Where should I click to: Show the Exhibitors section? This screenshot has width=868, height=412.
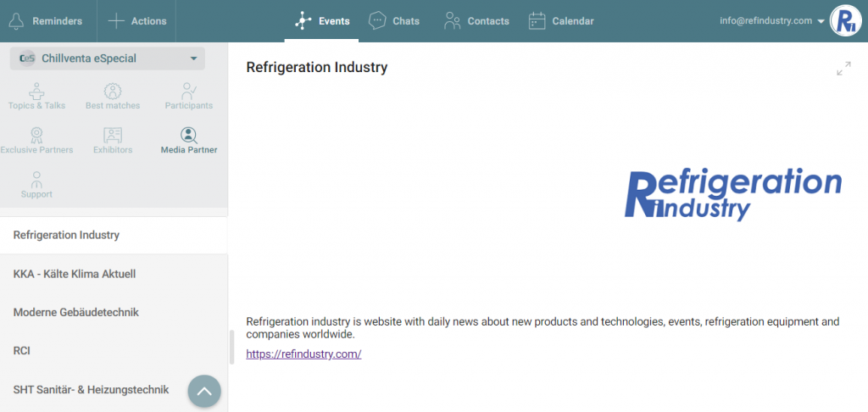coord(113,142)
